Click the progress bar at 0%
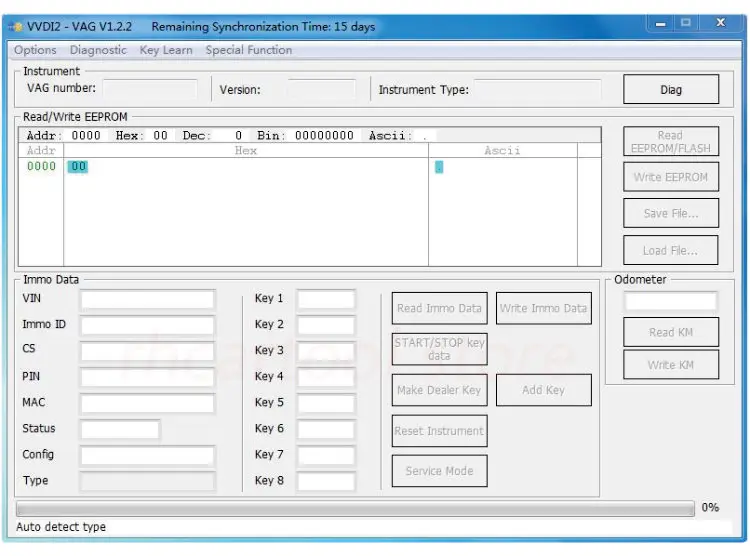This screenshot has height=556, width=750. [x=355, y=508]
